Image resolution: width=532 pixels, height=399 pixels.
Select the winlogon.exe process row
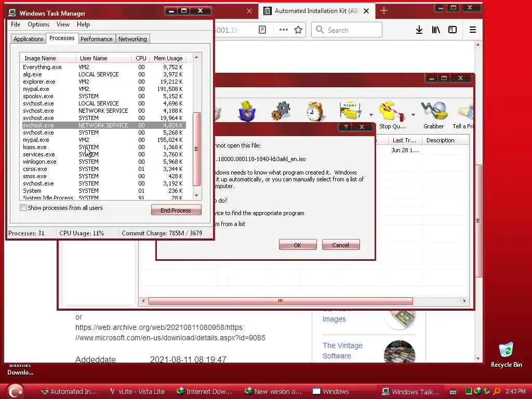point(104,162)
